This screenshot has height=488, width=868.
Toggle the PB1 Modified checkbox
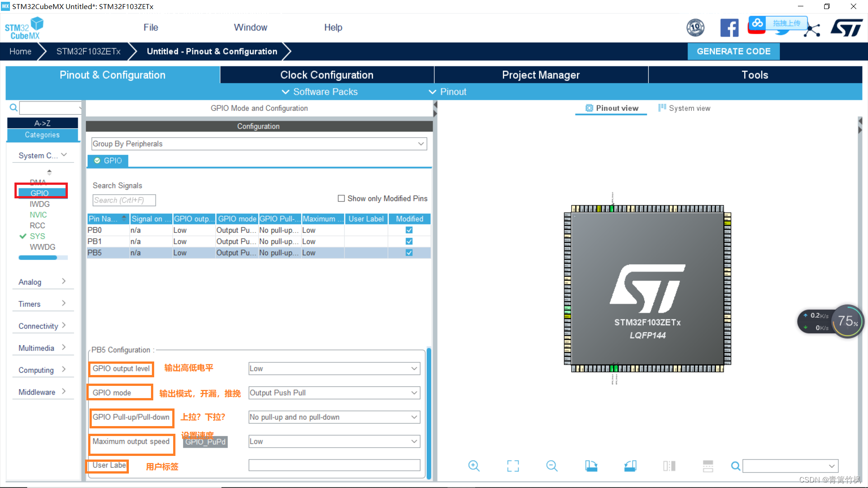(409, 241)
